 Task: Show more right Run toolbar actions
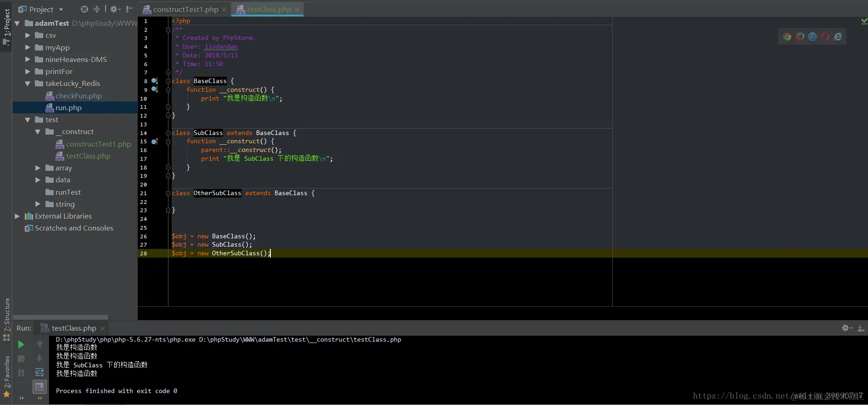(x=40, y=398)
